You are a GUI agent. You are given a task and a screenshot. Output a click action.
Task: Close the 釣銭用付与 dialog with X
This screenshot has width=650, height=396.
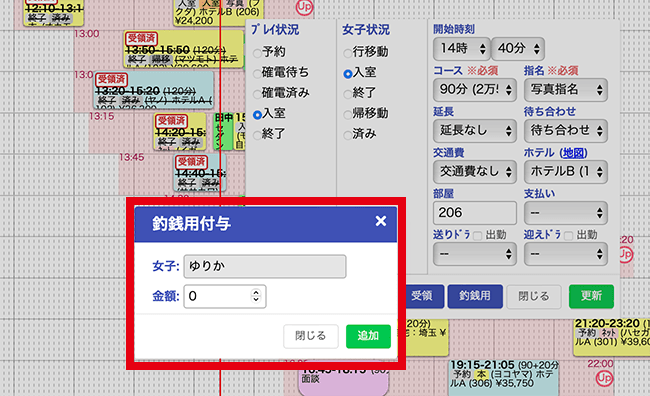(x=381, y=221)
